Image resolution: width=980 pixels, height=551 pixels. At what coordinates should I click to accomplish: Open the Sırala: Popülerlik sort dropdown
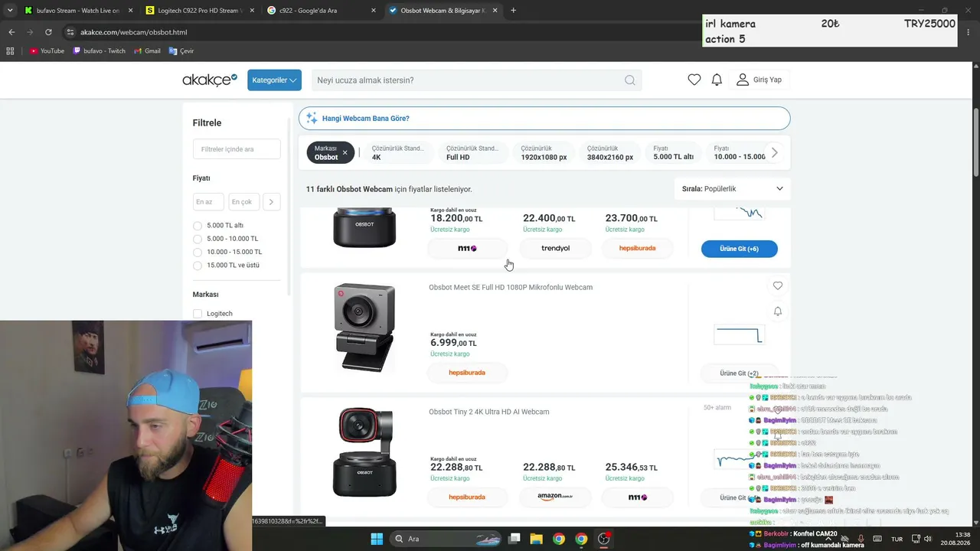click(733, 188)
